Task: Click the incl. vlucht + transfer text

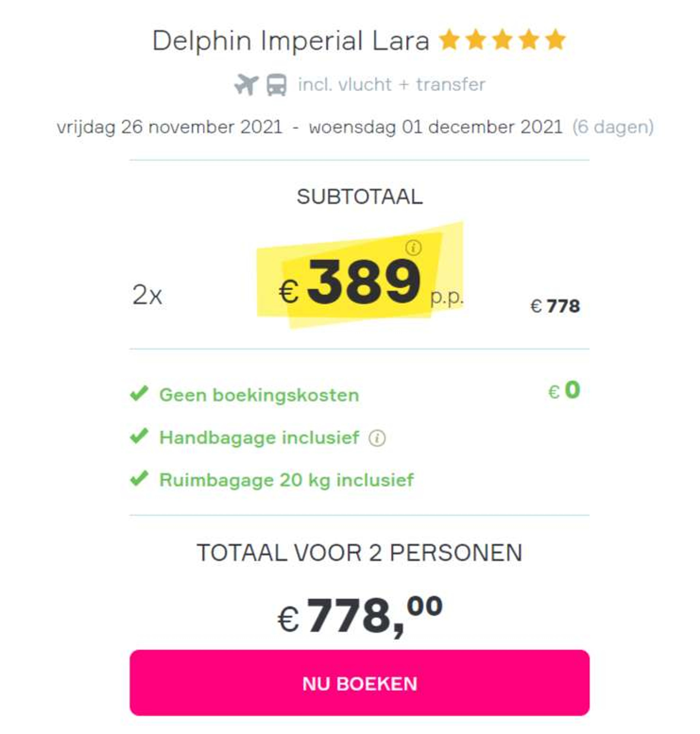Action: (391, 85)
